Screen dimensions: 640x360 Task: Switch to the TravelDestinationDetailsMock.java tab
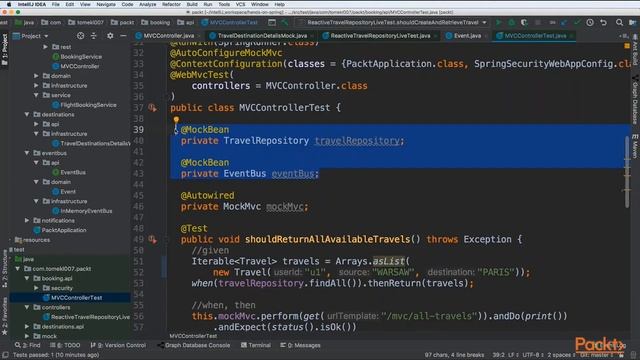(x=262, y=36)
